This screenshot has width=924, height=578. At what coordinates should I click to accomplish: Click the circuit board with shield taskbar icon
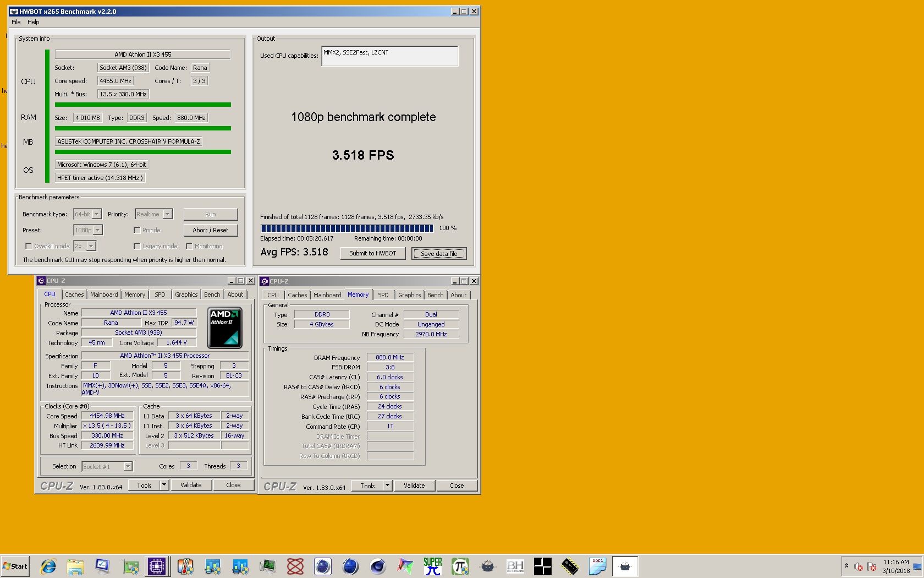tap(130, 566)
